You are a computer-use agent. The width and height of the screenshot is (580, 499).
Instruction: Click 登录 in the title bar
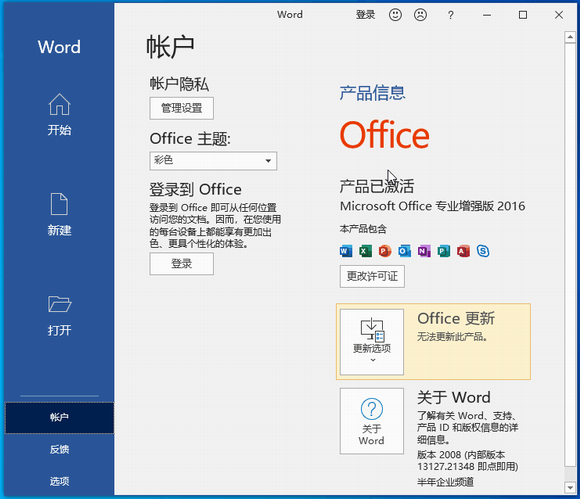(365, 15)
